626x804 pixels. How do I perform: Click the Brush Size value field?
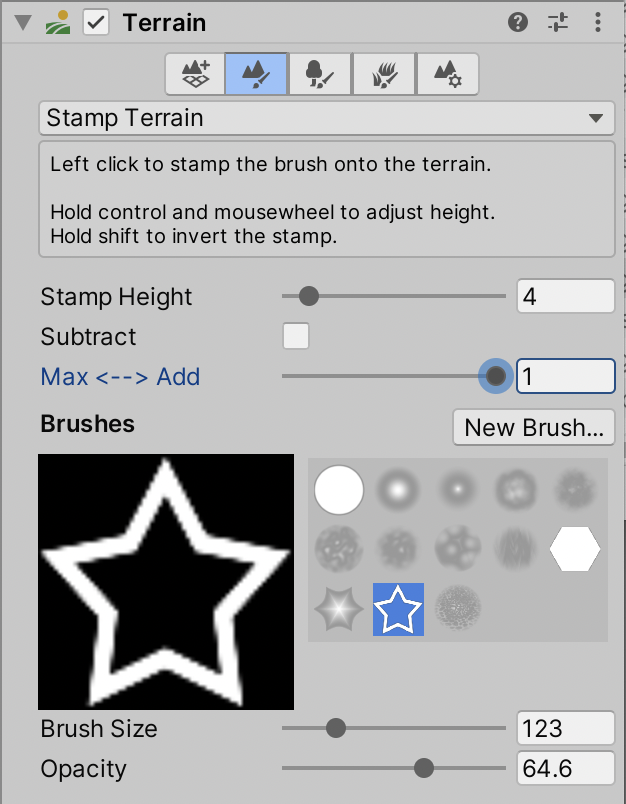[x=565, y=728]
